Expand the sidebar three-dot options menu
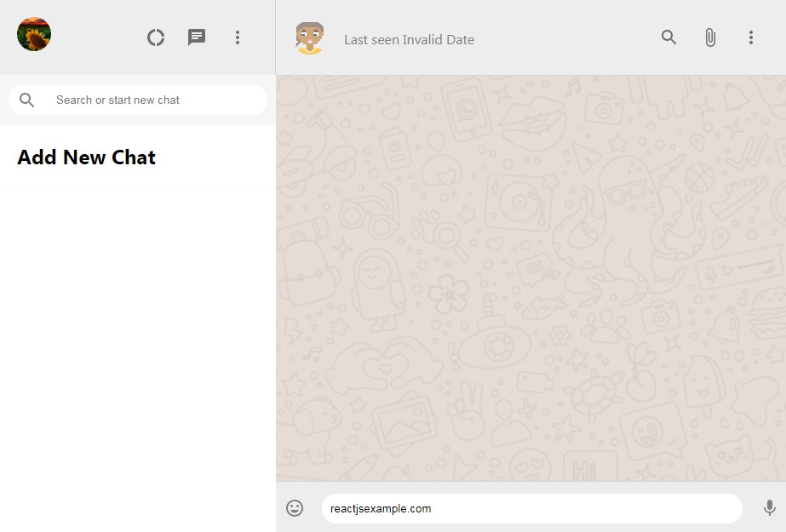This screenshot has width=786, height=532. click(x=238, y=37)
